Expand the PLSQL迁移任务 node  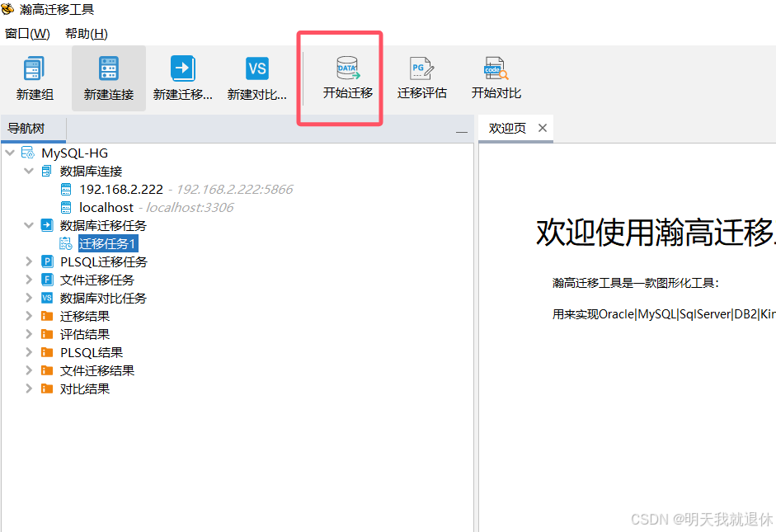(x=29, y=261)
